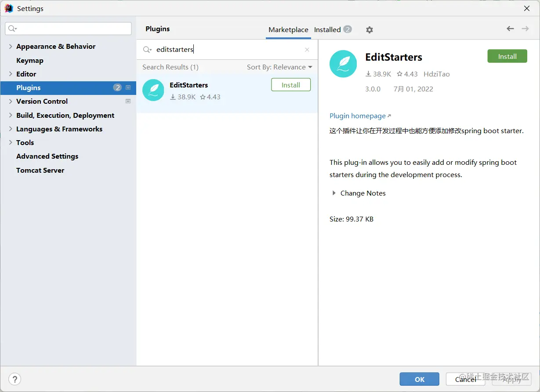Click the Cancel button

466,379
